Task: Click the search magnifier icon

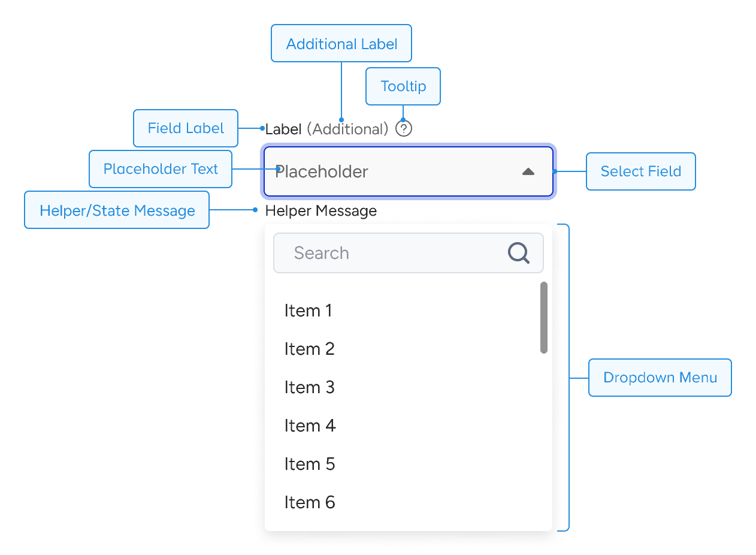Action: pyautogui.click(x=519, y=253)
